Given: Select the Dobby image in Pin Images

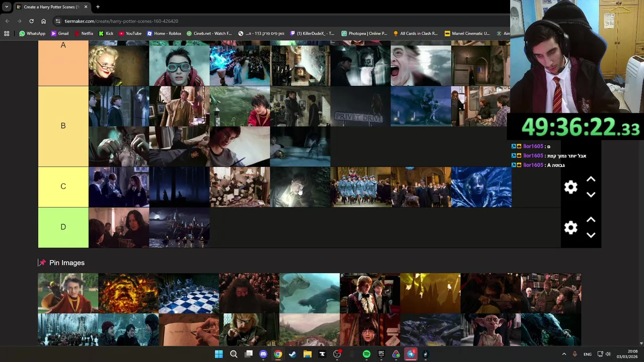Looking at the screenshot, I should point(491,329).
